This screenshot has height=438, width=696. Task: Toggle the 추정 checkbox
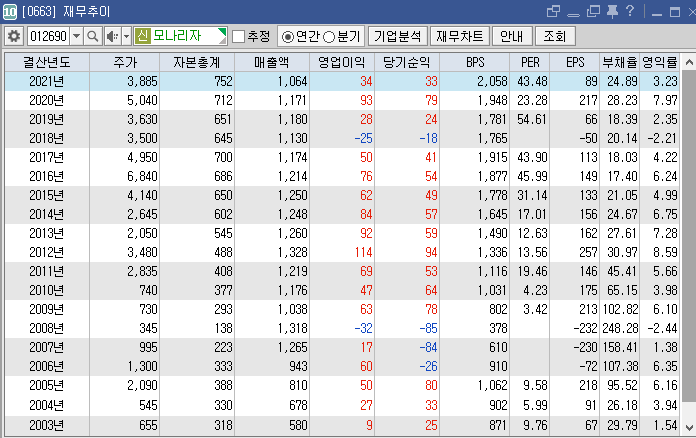tap(238, 36)
